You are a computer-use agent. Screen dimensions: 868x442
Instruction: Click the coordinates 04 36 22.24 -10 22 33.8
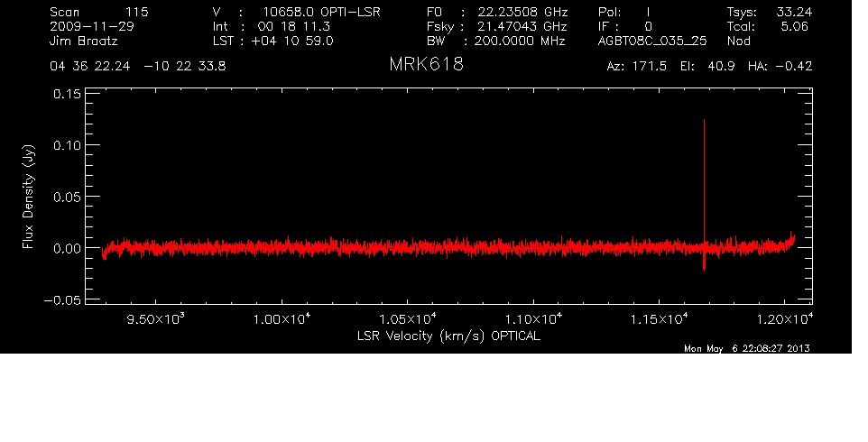point(138,67)
